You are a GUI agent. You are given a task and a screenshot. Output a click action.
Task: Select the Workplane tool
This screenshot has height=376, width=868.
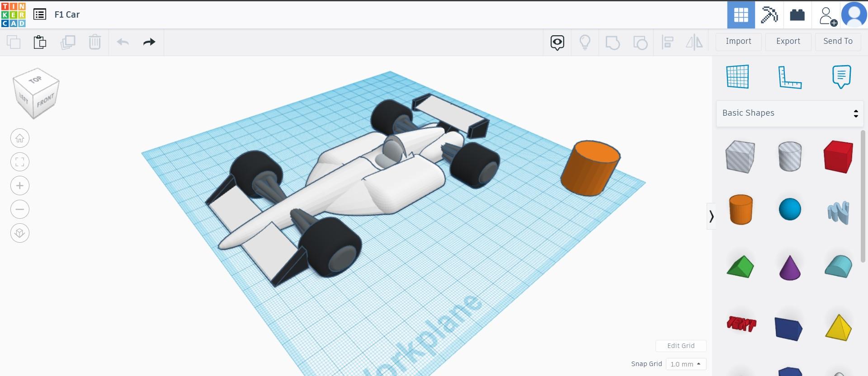coord(738,76)
